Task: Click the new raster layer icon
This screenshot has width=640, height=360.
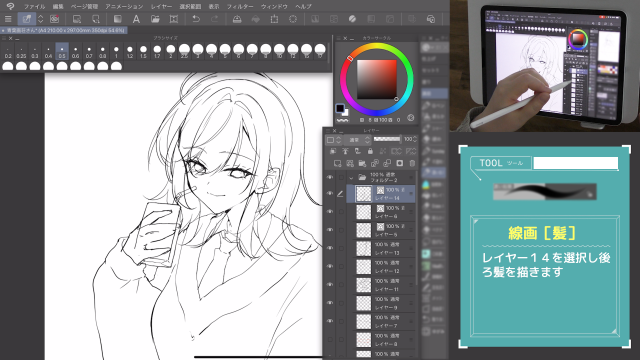Action: pyautogui.click(x=338, y=163)
